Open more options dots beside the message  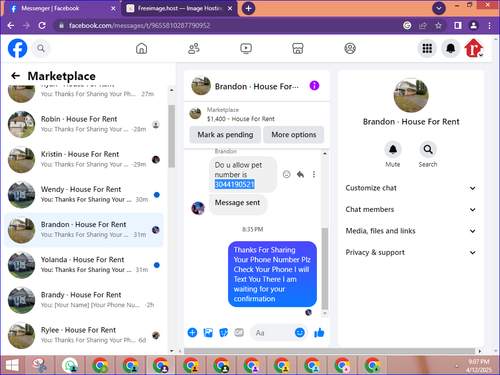click(314, 174)
